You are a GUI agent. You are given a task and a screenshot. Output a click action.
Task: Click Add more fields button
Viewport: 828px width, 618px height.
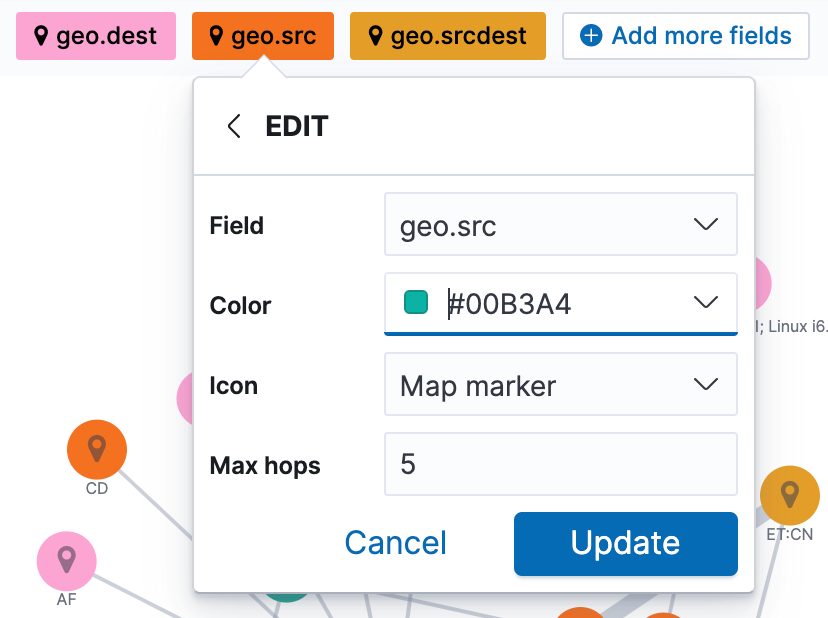[x=685, y=36]
